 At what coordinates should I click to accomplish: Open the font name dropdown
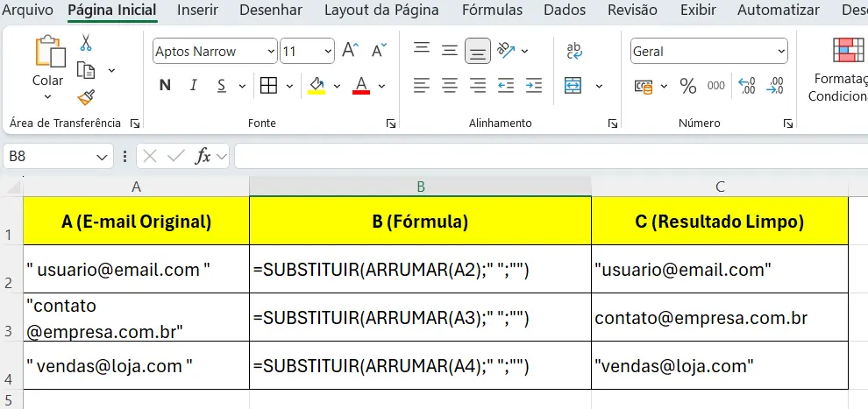(269, 52)
